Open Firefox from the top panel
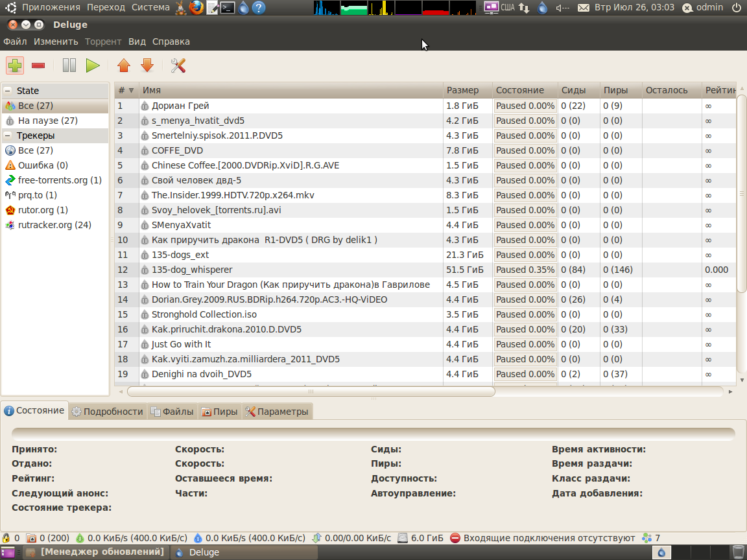The height and width of the screenshot is (560, 747). pos(196,7)
